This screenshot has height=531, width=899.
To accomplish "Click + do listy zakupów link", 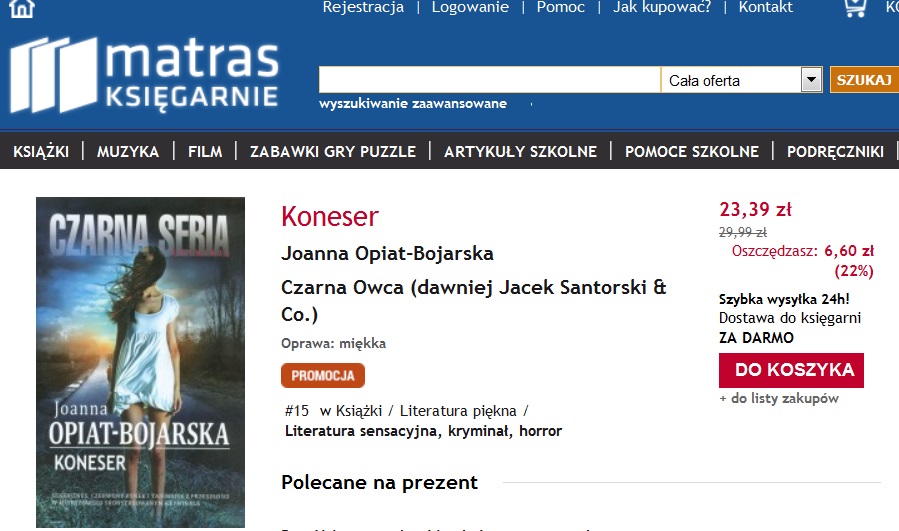I will [779, 399].
